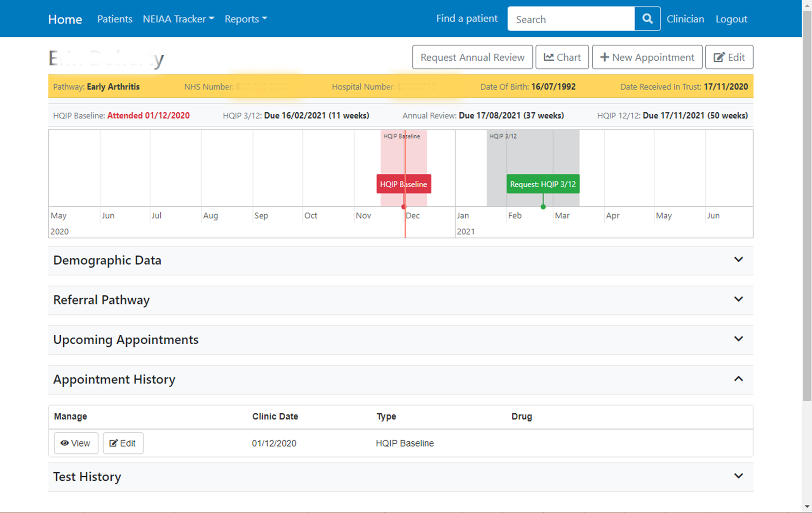
Task: Click the scrollbar up arrow
Action: coord(807,5)
